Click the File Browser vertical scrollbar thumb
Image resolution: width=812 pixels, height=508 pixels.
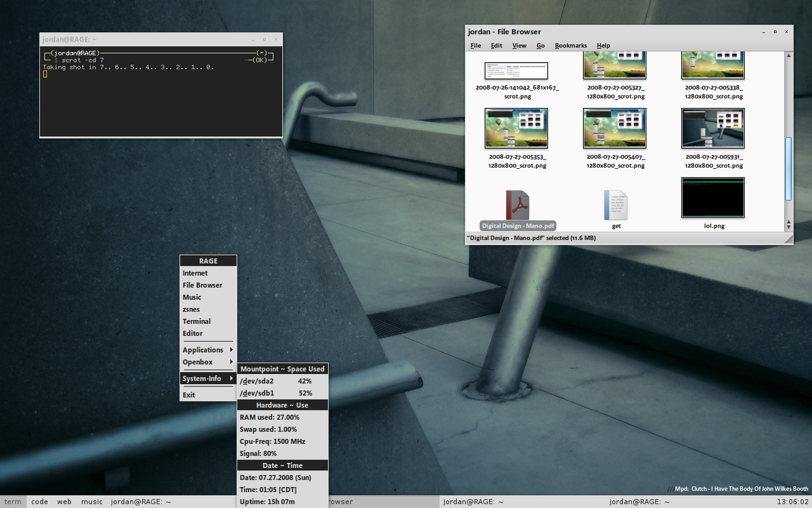tap(789, 168)
